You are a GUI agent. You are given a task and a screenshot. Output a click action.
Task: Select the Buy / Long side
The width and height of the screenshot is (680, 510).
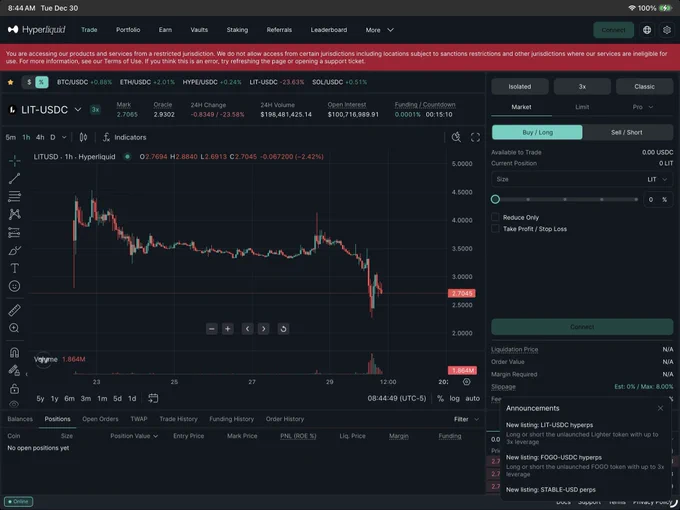click(537, 132)
